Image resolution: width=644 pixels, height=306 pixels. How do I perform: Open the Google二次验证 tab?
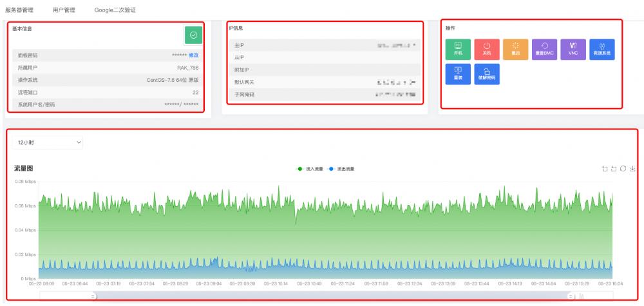pyautogui.click(x=115, y=10)
